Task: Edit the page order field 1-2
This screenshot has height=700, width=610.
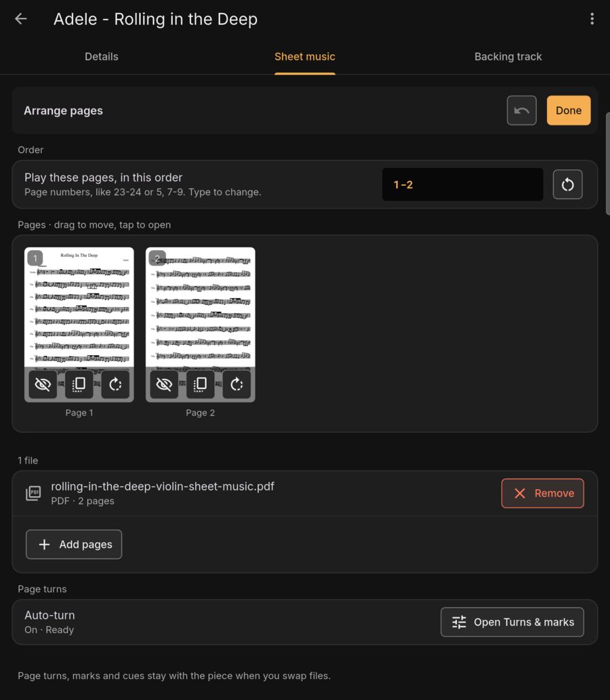Action: click(462, 184)
